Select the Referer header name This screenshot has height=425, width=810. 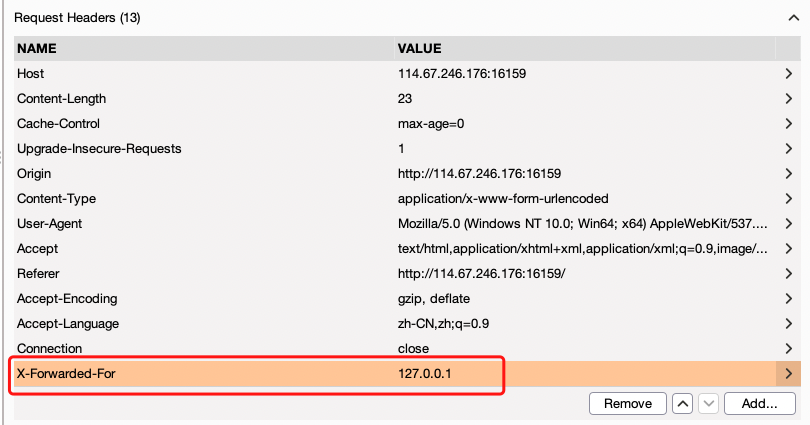38,274
